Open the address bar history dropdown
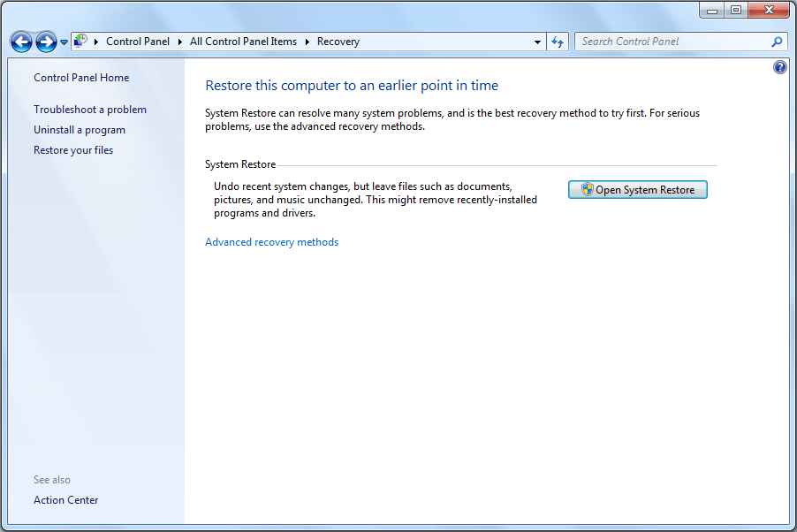 [536, 42]
